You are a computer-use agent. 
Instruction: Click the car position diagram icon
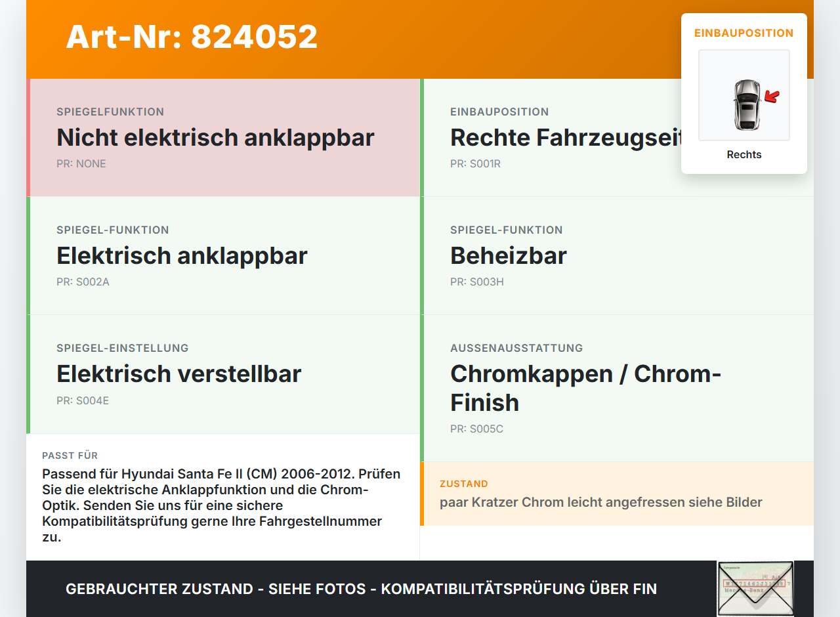744,95
